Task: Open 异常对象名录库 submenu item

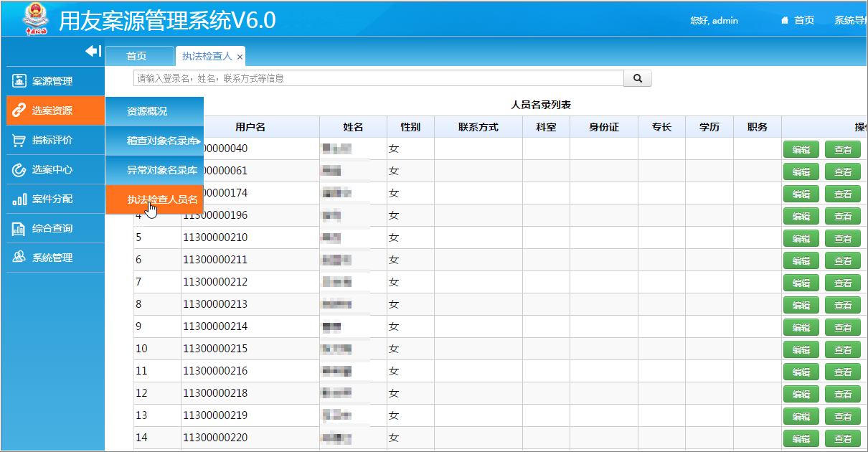Action: coord(154,170)
